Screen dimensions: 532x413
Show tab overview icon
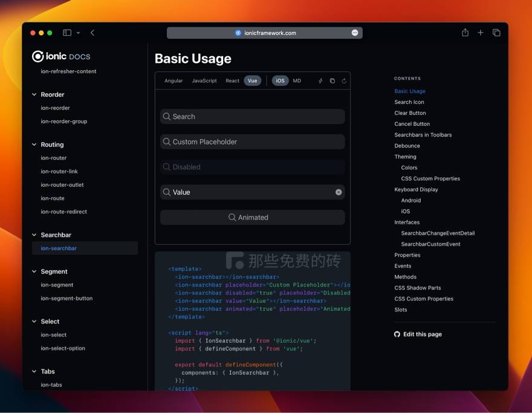coord(496,33)
